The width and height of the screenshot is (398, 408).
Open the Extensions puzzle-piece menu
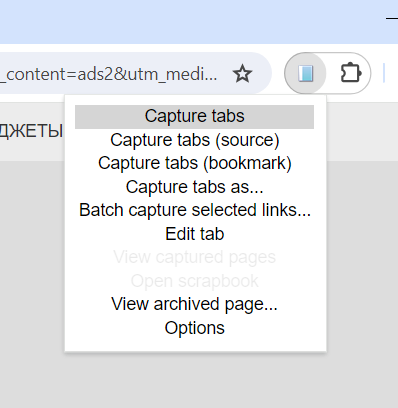pyautogui.click(x=350, y=73)
